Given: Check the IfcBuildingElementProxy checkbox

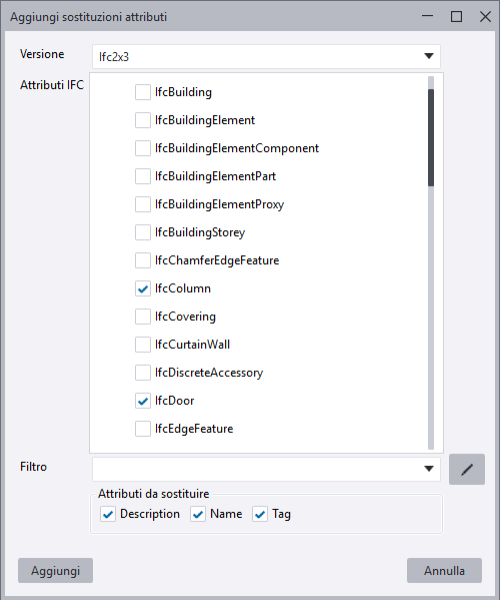Looking at the screenshot, I should (143, 204).
